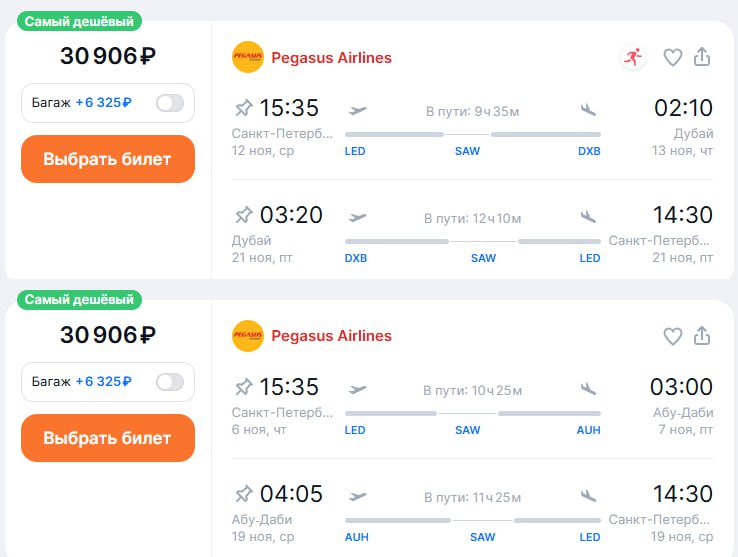This screenshot has height=557, width=738.
Task: Pin the 04:05 return flight from Abu Dhabi
Action: point(243,494)
